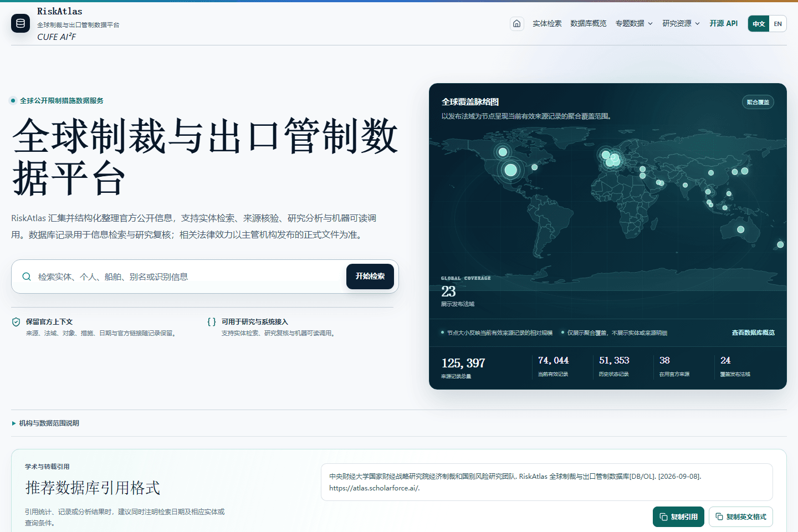Click the search magnifier icon in search box

tap(27, 277)
